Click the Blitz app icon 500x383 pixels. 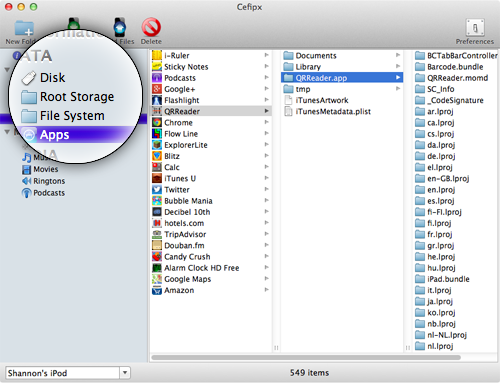pos(157,156)
